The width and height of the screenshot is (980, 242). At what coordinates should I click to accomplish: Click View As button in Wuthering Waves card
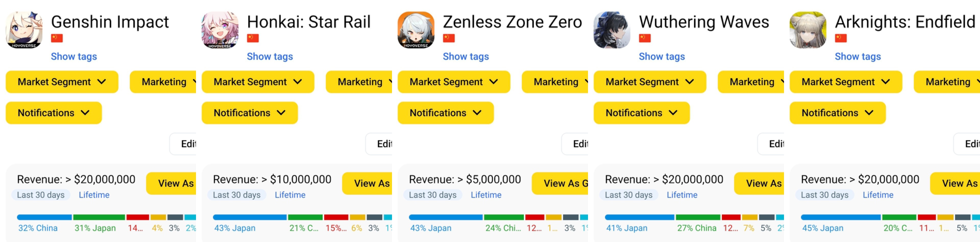[x=759, y=183]
